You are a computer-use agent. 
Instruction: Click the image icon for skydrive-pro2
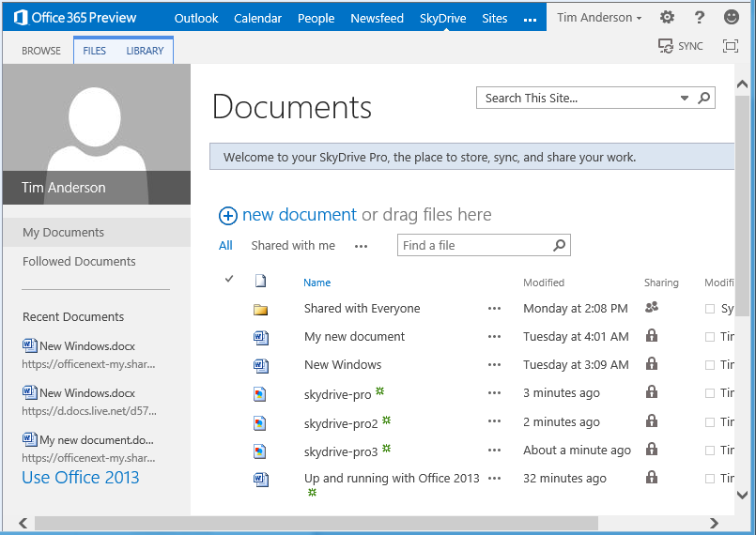coord(260,422)
